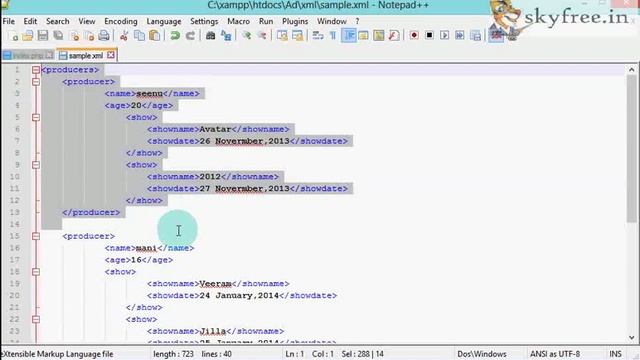Copy selection using Copy icon
Viewport: 640px width, 360px height.
point(139,36)
